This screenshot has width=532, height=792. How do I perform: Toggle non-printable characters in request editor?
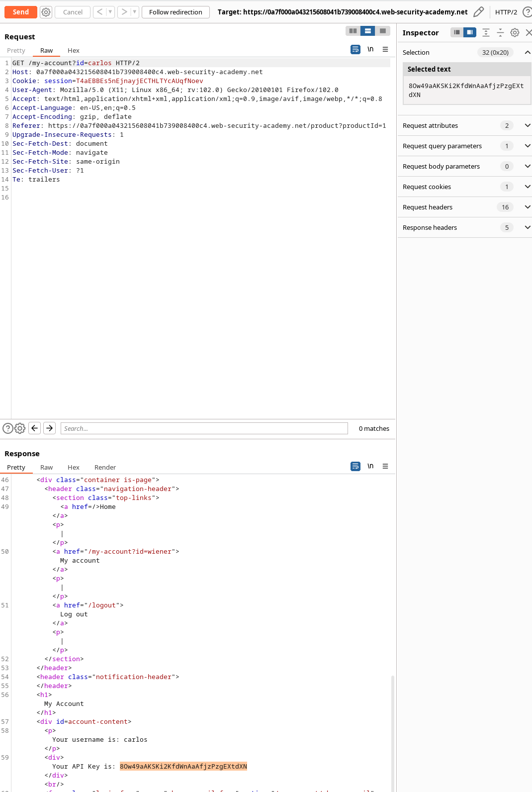click(370, 49)
